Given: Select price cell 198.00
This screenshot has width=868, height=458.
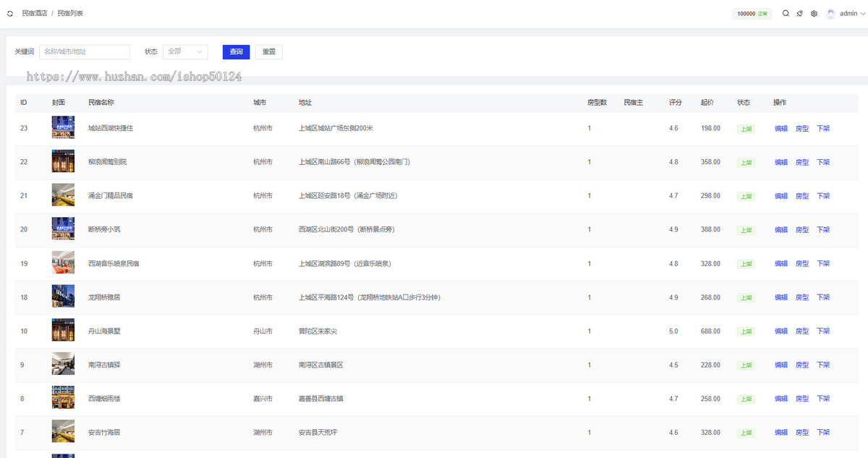Looking at the screenshot, I should [710, 128].
